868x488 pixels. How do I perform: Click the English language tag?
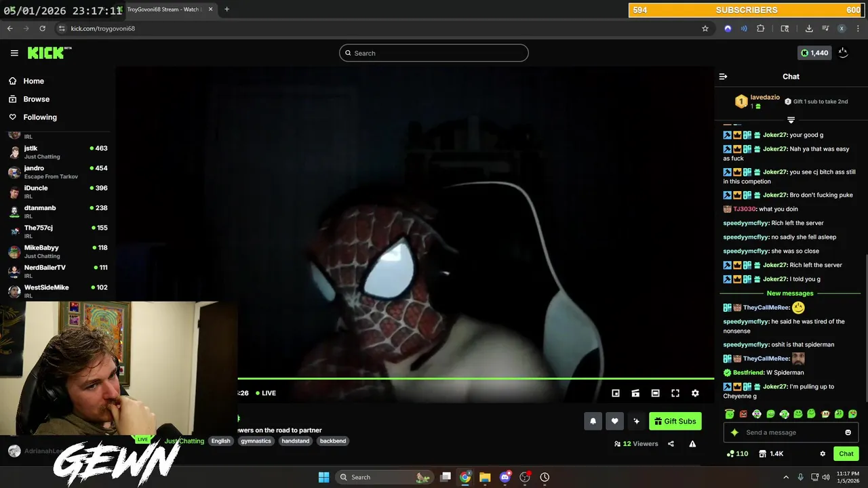pos(221,441)
